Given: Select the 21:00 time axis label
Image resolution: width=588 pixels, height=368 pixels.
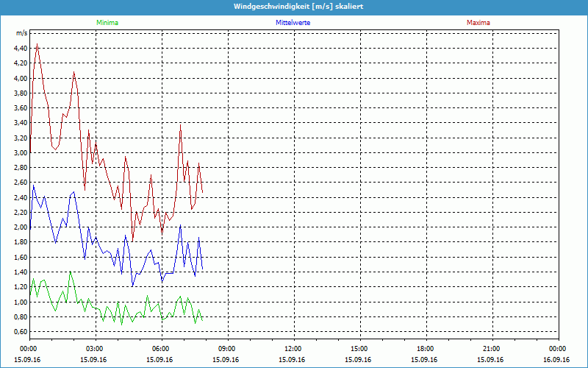Looking at the screenshot, I should coord(492,349).
